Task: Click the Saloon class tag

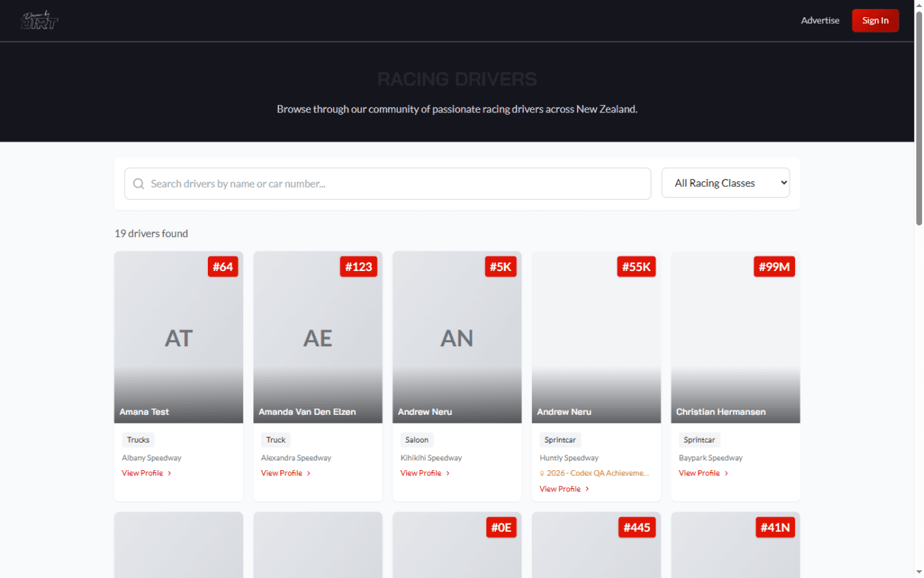Action: [417, 440]
